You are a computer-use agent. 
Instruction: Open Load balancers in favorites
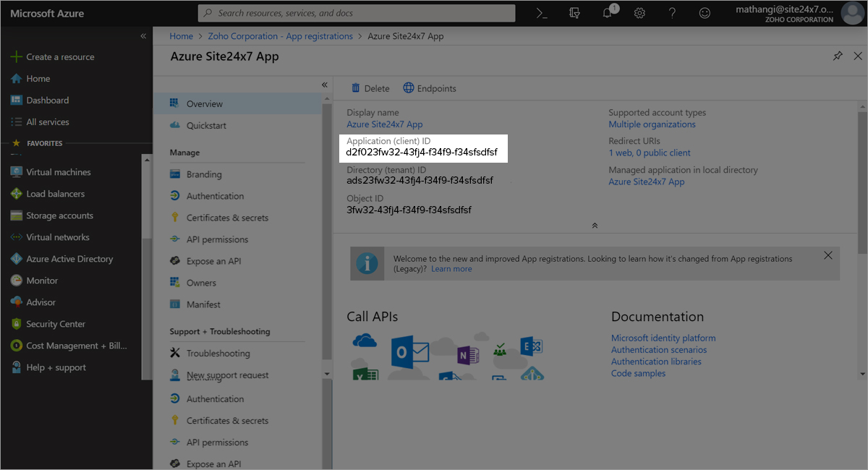click(48, 194)
